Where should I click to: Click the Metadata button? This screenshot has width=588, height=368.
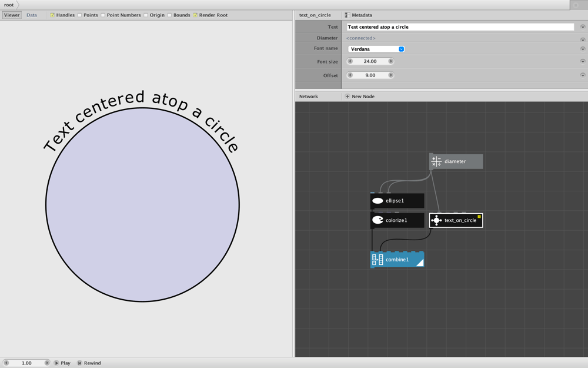(x=359, y=15)
